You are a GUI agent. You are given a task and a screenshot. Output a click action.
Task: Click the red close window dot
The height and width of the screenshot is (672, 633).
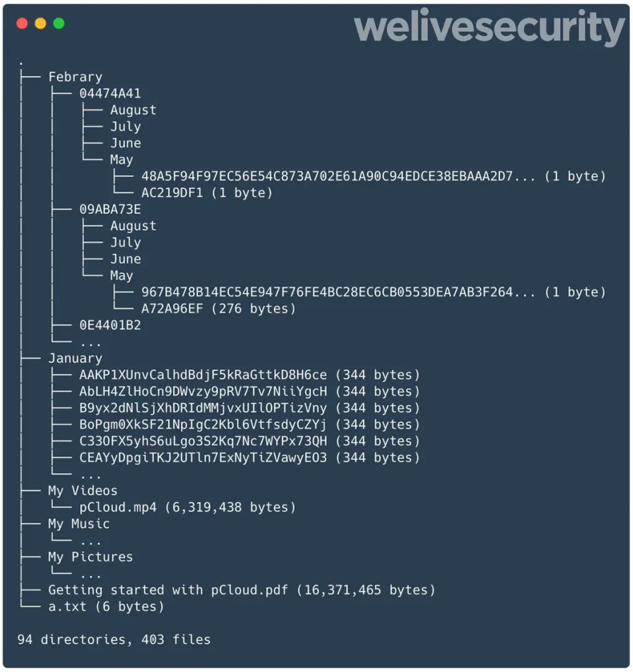(x=22, y=23)
